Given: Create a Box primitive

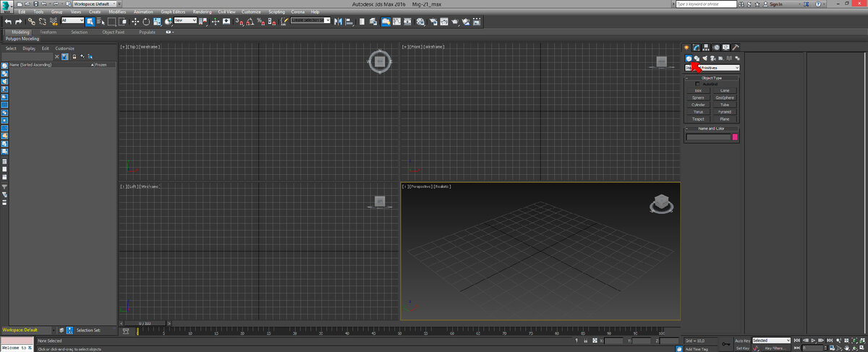Looking at the screenshot, I should pos(698,90).
